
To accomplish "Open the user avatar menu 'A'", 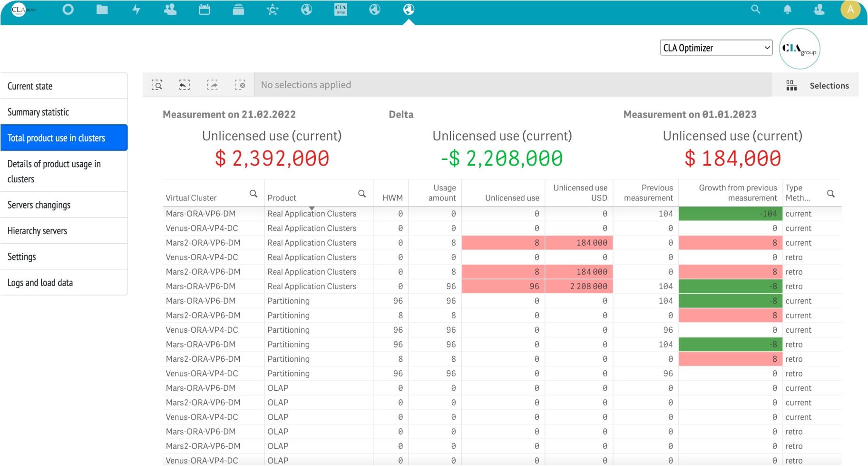I will coord(850,10).
